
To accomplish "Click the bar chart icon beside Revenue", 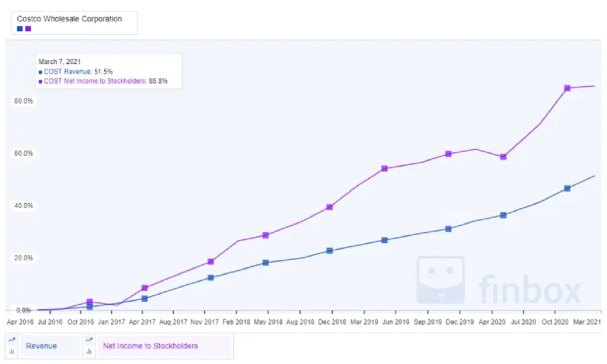I will point(11,351).
